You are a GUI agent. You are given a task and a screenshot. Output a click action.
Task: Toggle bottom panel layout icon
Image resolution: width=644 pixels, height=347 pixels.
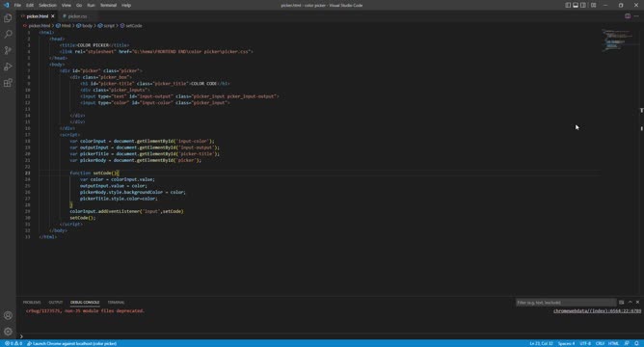pyautogui.click(x=576, y=6)
